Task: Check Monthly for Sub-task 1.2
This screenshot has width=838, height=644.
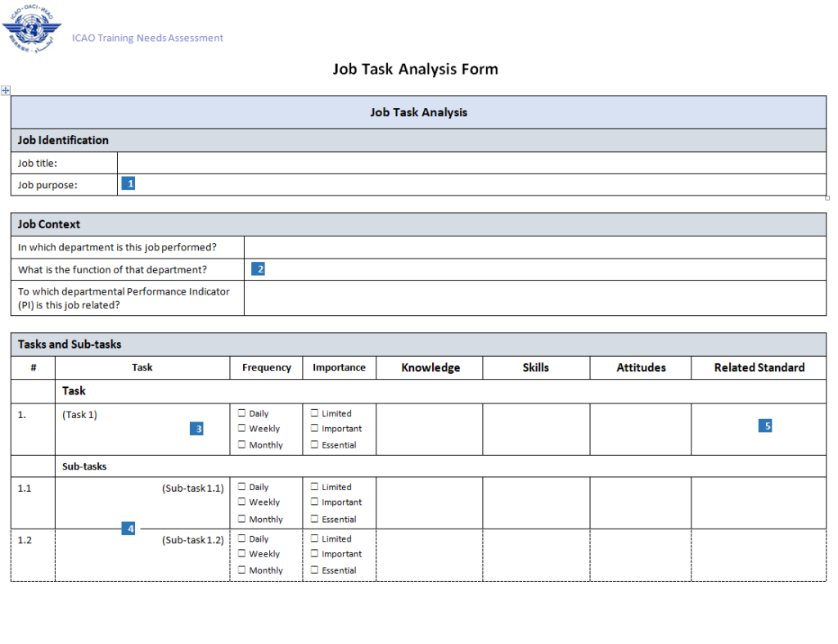Action: (x=242, y=570)
